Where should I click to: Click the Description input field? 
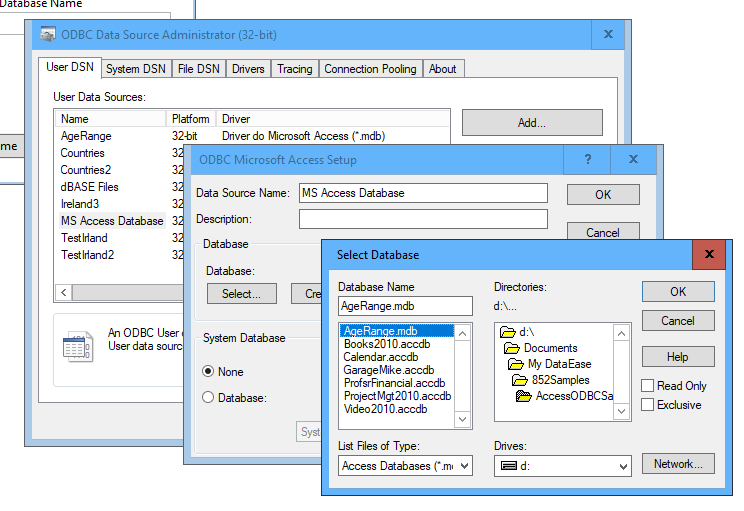click(423, 219)
